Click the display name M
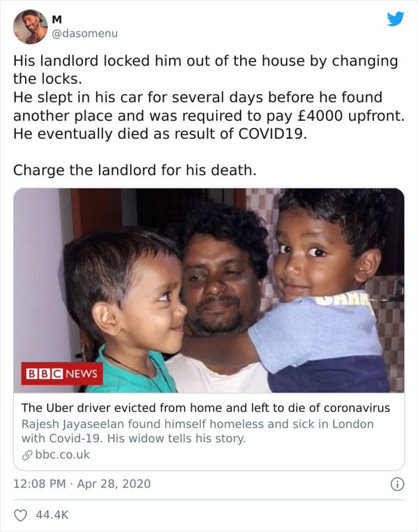The image size is (418, 532). [x=57, y=20]
